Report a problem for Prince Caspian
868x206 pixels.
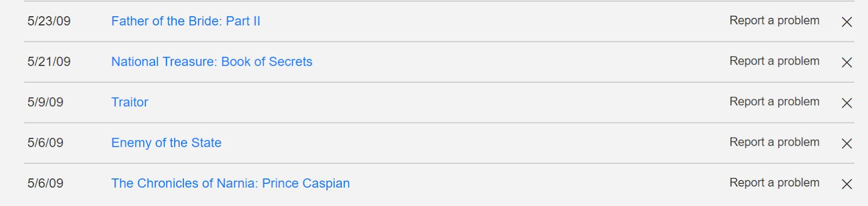click(x=774, y=183)
